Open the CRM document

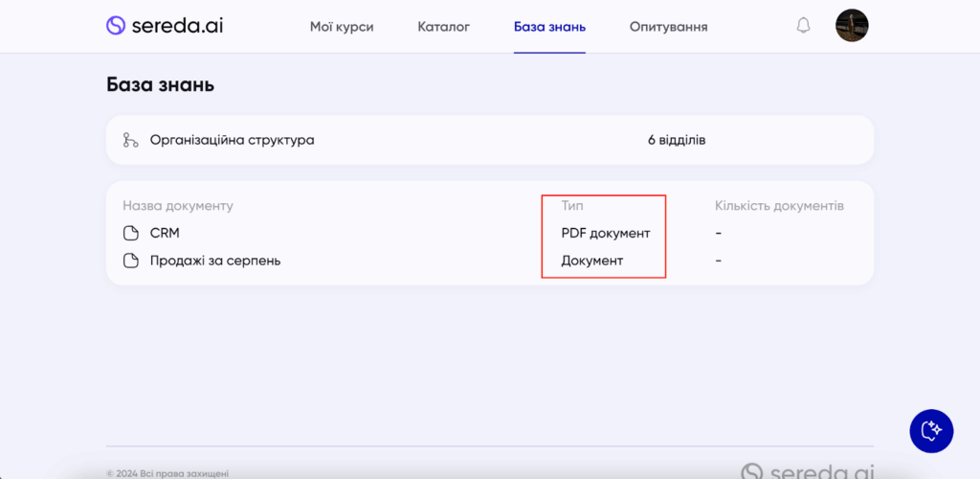165,233
